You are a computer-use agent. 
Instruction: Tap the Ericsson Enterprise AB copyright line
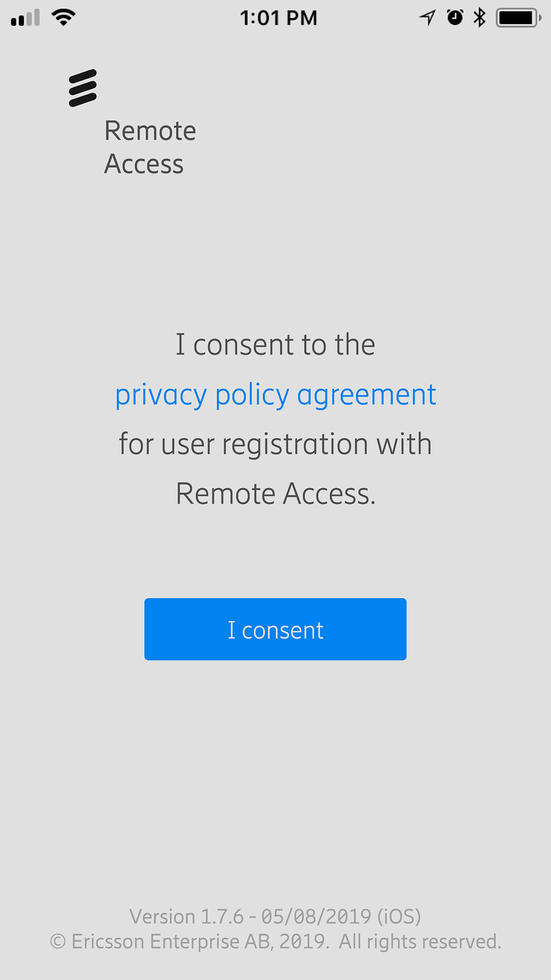[x=275, y=941]
